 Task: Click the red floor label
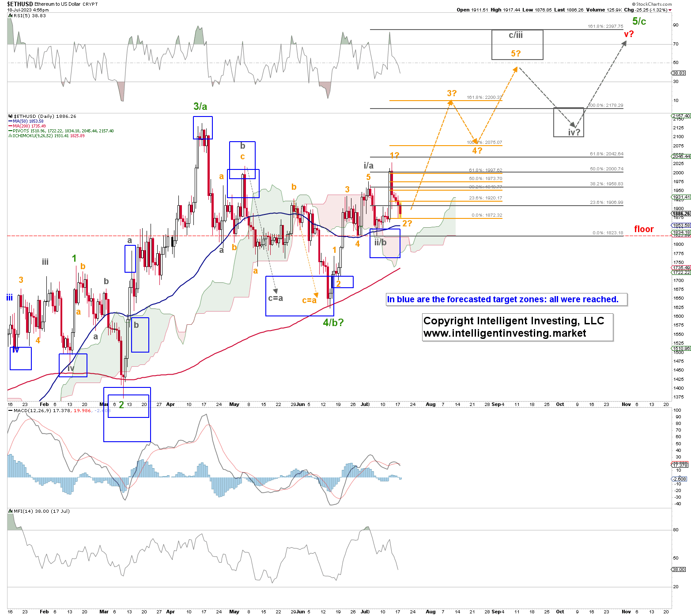point(644,229)
